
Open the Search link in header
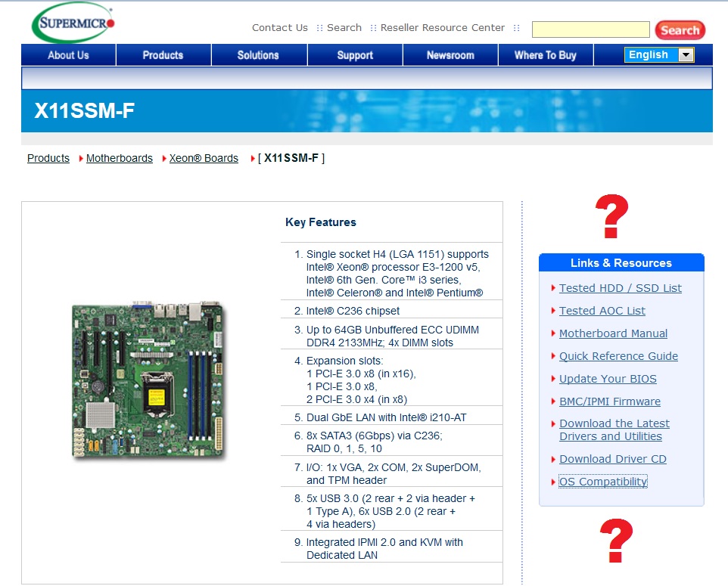pyautogui.click(x=344, y=28)
